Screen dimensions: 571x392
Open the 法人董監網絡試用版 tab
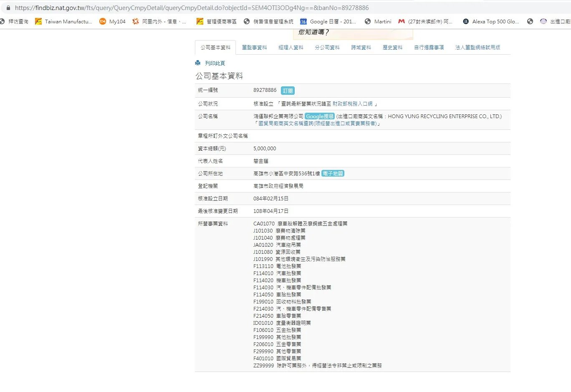(478, 48)
